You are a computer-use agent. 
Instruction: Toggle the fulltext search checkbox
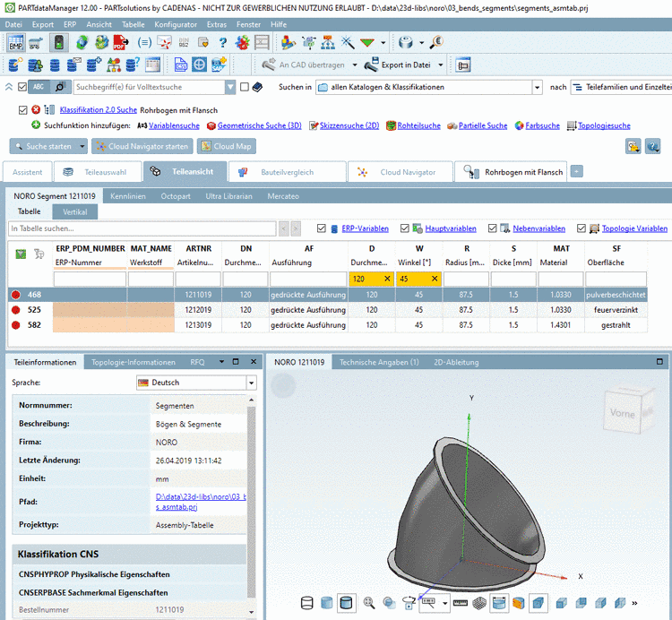[x=22, y=87]
